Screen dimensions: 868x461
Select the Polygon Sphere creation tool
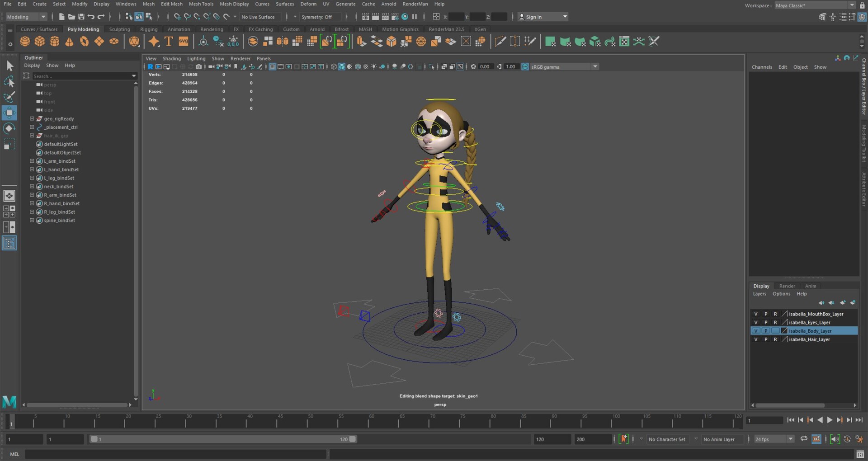(25, 41)
